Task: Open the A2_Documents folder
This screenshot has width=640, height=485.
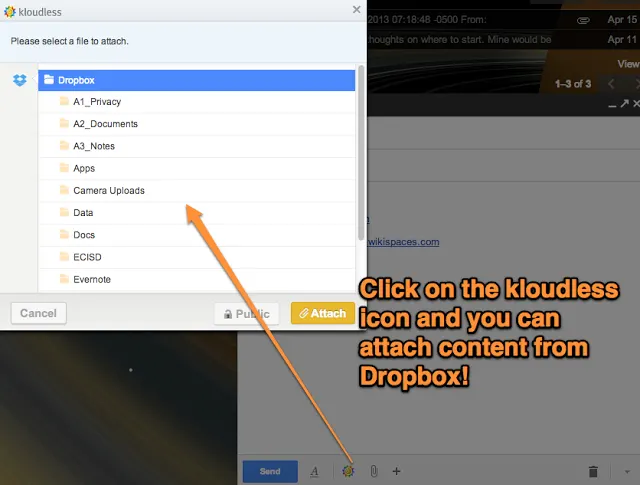Action: tap(196, 124)
